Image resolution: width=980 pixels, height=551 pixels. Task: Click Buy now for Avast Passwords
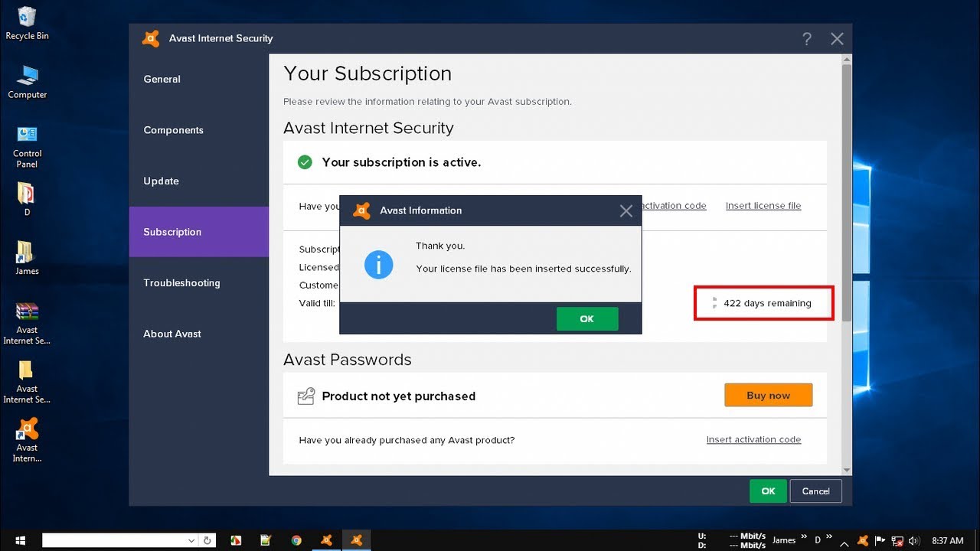pos(768,395)
